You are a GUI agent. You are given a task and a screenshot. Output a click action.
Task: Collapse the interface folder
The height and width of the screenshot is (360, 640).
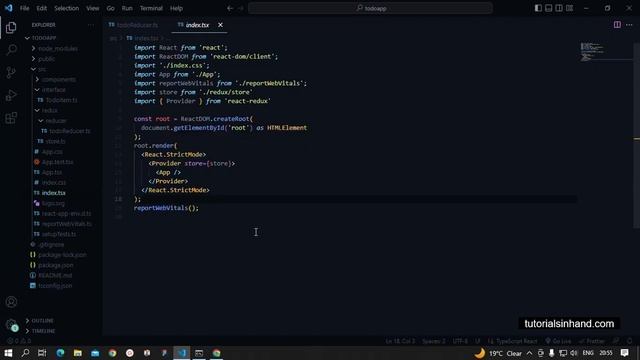(x=53, y=89)
